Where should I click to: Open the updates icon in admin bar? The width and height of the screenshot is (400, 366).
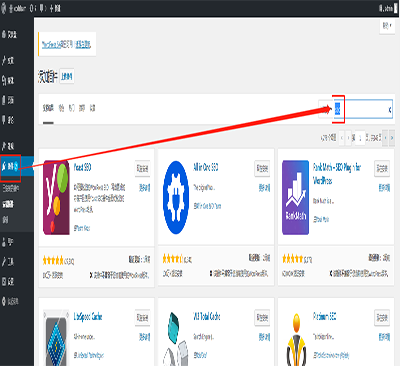click(31, 8)
